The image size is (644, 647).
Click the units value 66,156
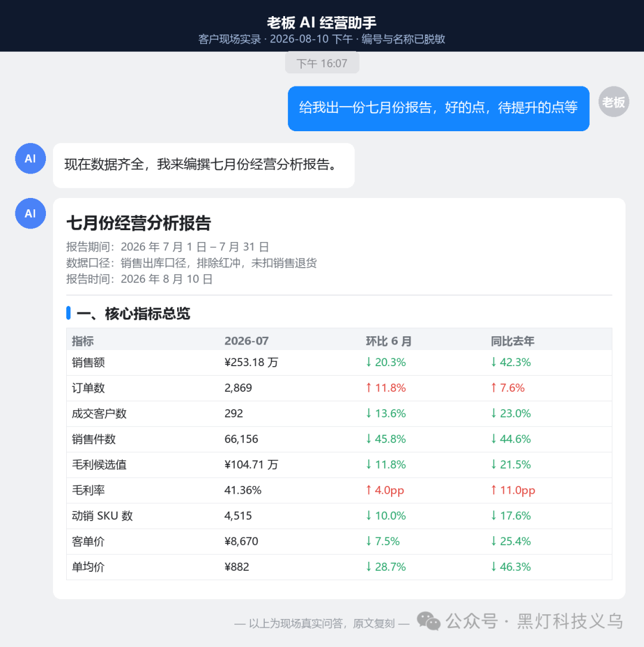coord(241,439)
